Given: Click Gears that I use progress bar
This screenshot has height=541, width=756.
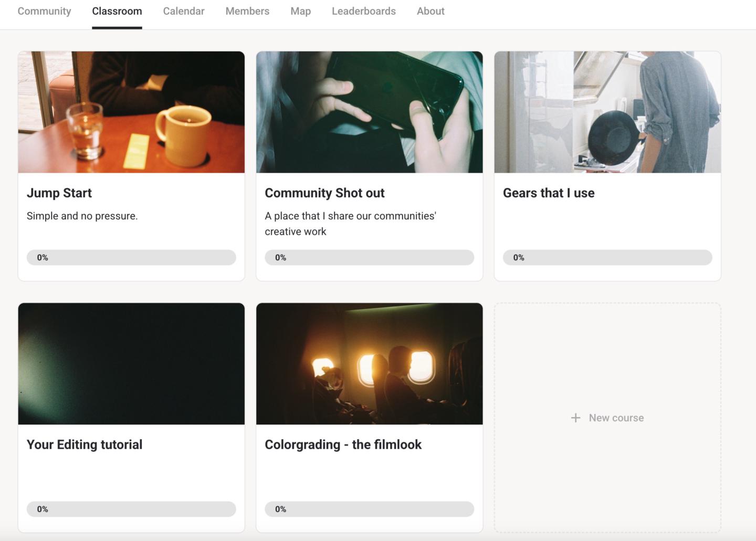Looking at the screenshot, I should (x=607, y=258).
